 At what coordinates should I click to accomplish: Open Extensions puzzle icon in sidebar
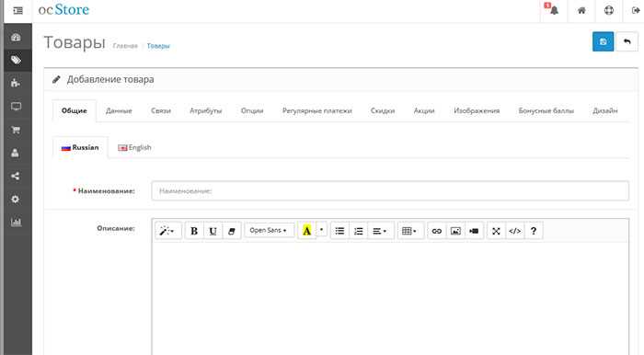[16, 83]
